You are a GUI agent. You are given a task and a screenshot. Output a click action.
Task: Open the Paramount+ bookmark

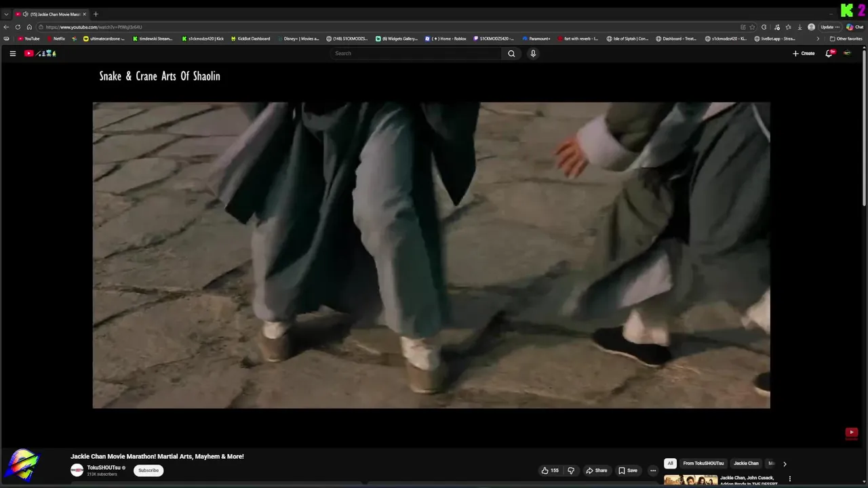(536, 39)
